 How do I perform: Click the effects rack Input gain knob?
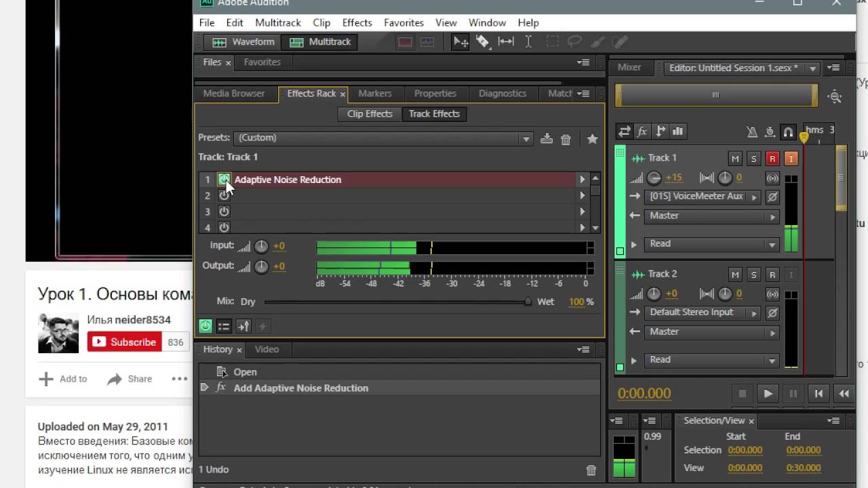[261, 247]
